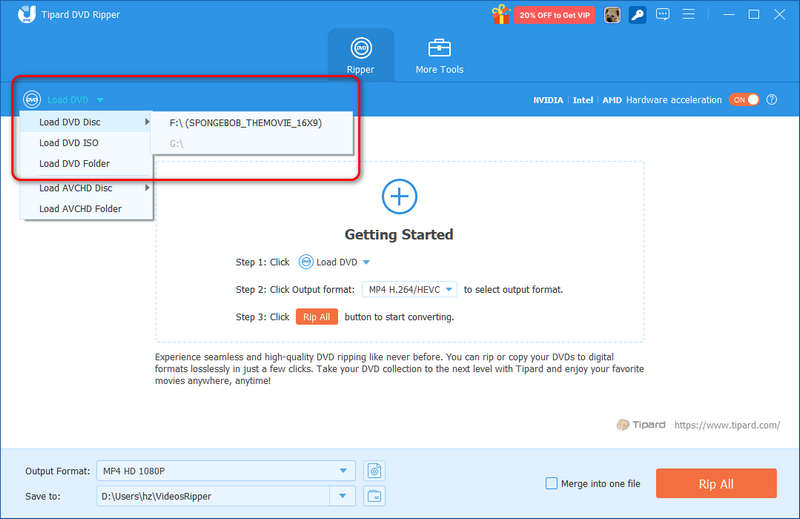Image resolution: width=800 pixels, height=519 pixels.
Task: Expand the Load AVCHD Disc submenu arrow
Action: pyautogui.click(x=147, y=188)
